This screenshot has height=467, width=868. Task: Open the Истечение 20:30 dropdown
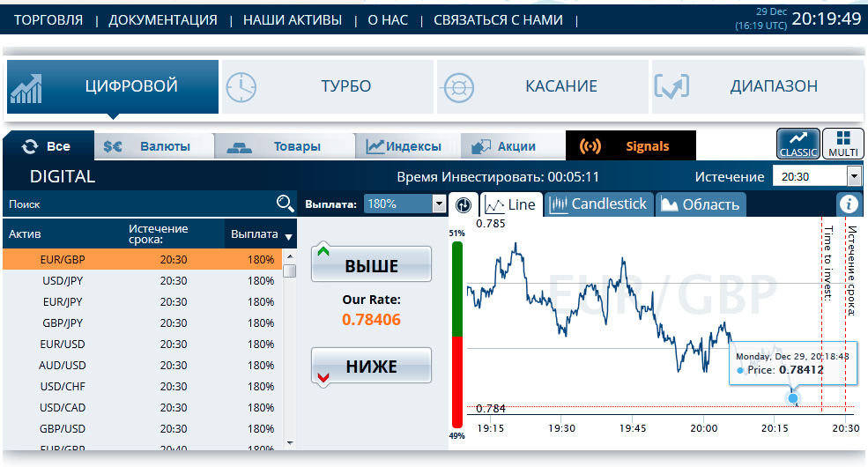pos(853,176)
